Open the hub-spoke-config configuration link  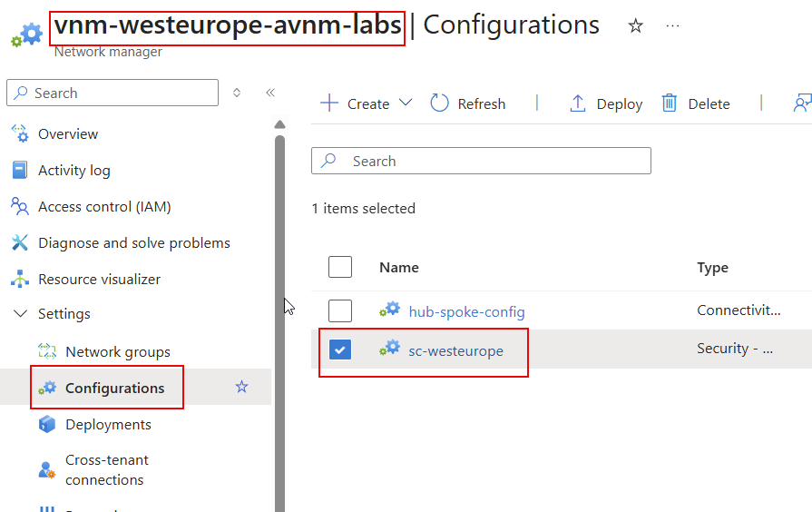[x=466, y=312]
